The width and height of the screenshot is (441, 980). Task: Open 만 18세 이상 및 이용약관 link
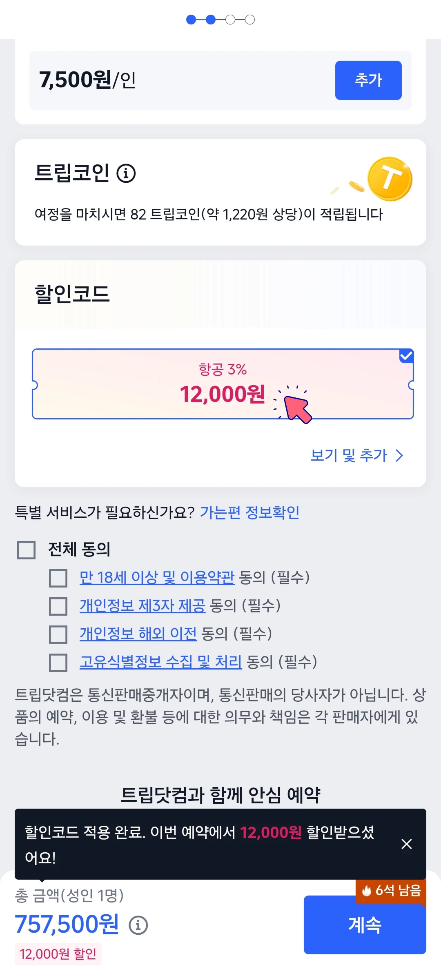[x=157, y=577]
